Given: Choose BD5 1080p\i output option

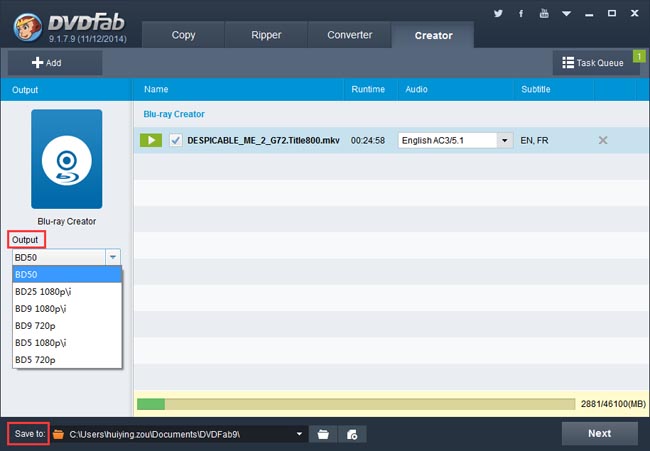Looking at the screenshot, I should coord(67,343).
